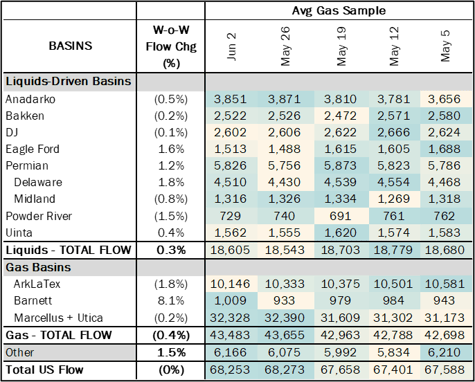475x382 pixels.
Task: Click the Gas Basins section label
Action: click(38, 267)
